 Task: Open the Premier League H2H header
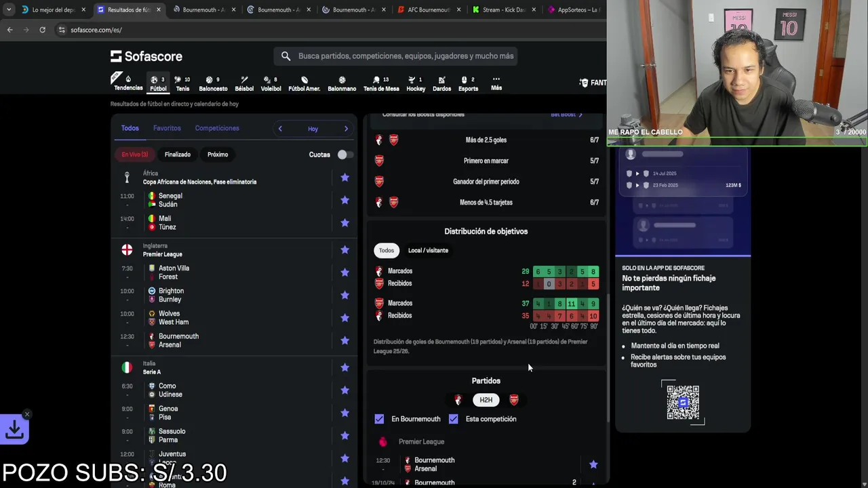[x=421, y=442]
